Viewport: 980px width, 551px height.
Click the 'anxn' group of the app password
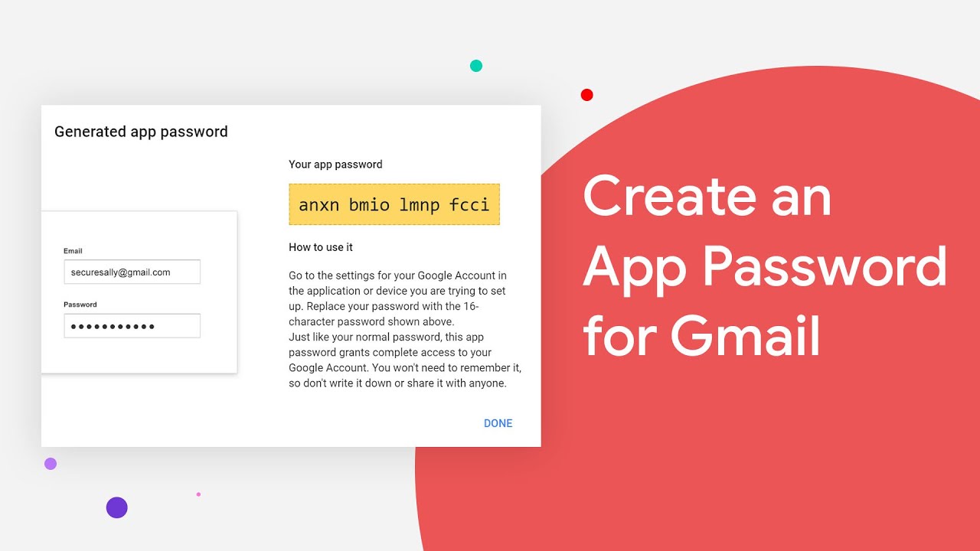click(x=317, y=205)
